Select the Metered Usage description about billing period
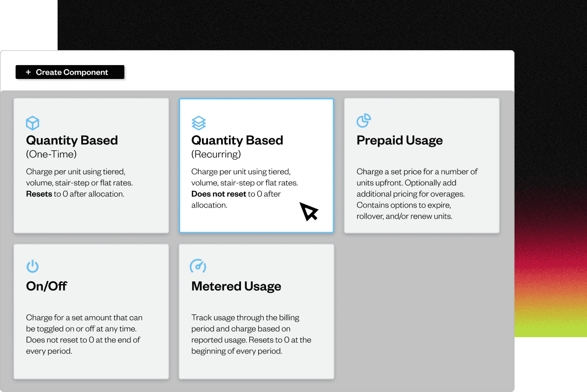The height and width of the screenshot is (392, 587). (x=251, y=334)
